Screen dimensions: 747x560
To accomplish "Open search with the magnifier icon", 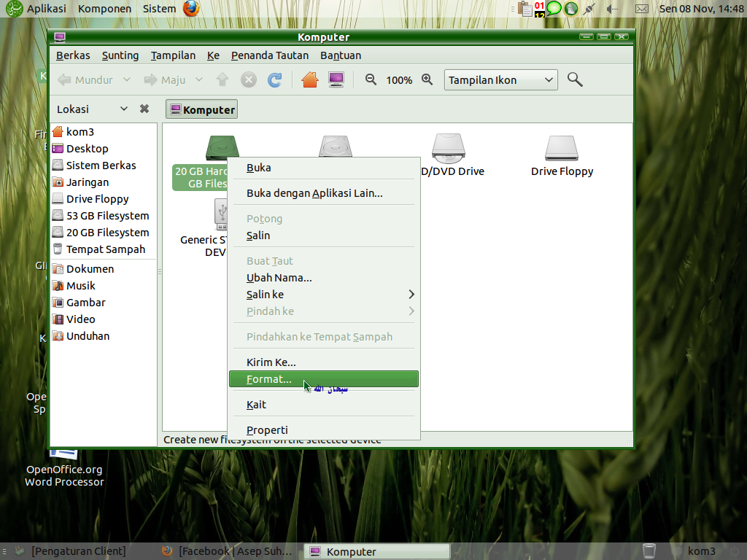I will [575, 79].
